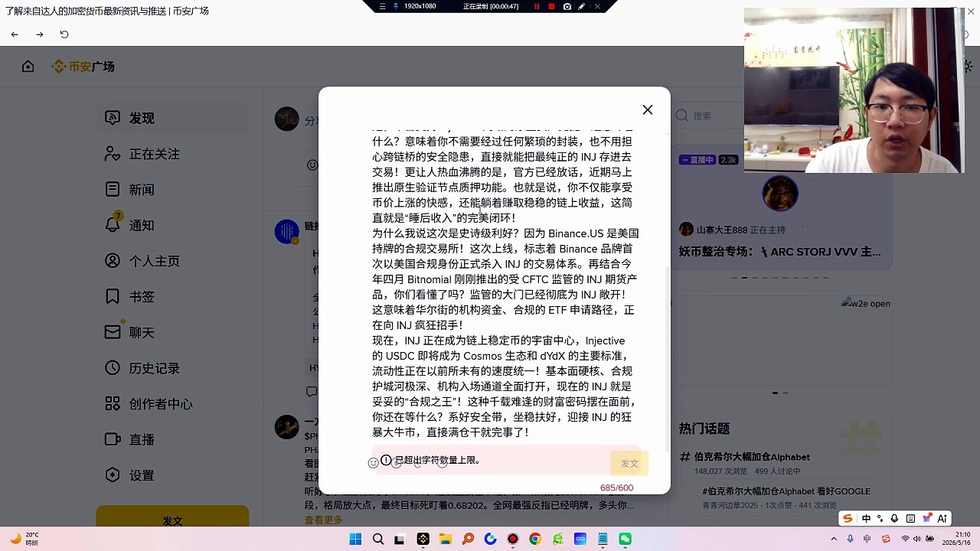The width and height of the screenshot is (980, 551).
Task: Open Chrome from taskbar
Action: coord(535,539)
